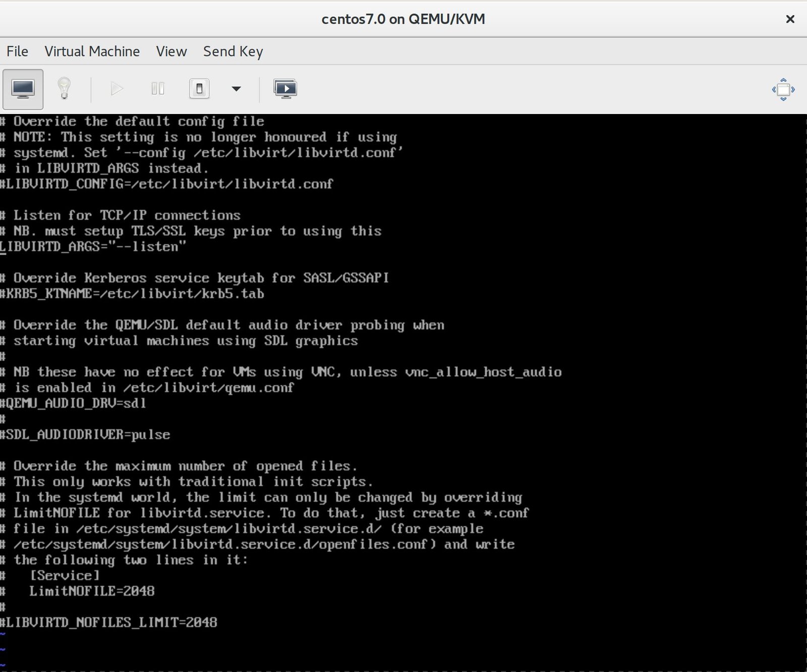The width and height of the screenshot is (807, 672).
Task: Open the snapshots manager icon
Action: point(285,89)
